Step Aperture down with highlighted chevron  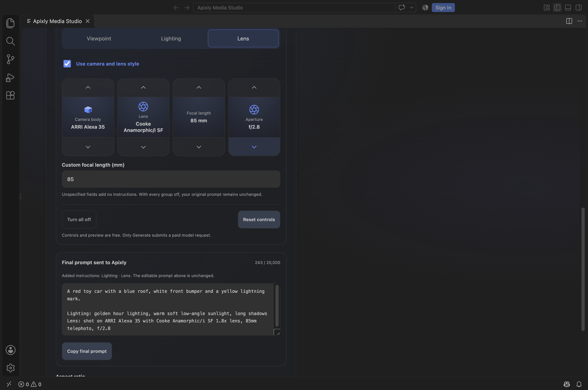[x=254, y=147]
